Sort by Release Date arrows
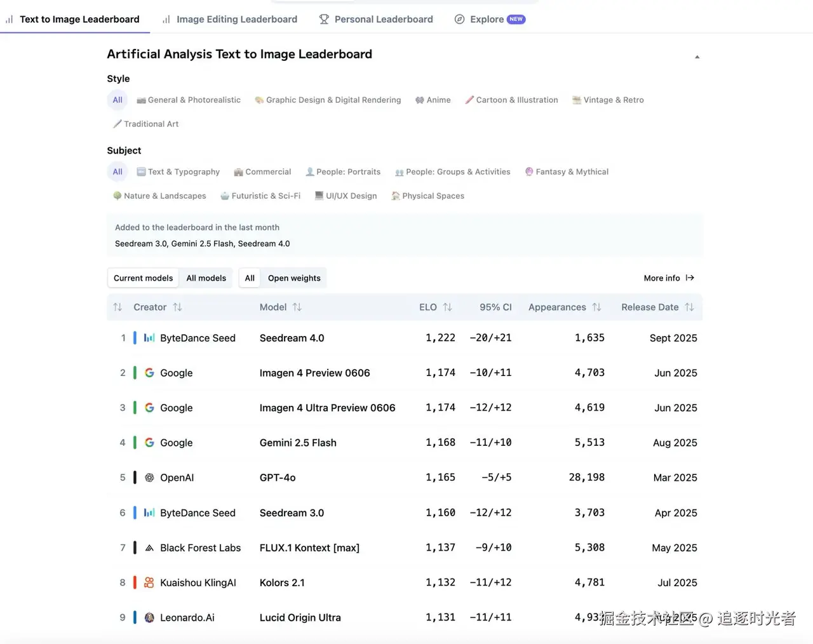Viewport: 813px width, 644px height. tap(689, 307)
